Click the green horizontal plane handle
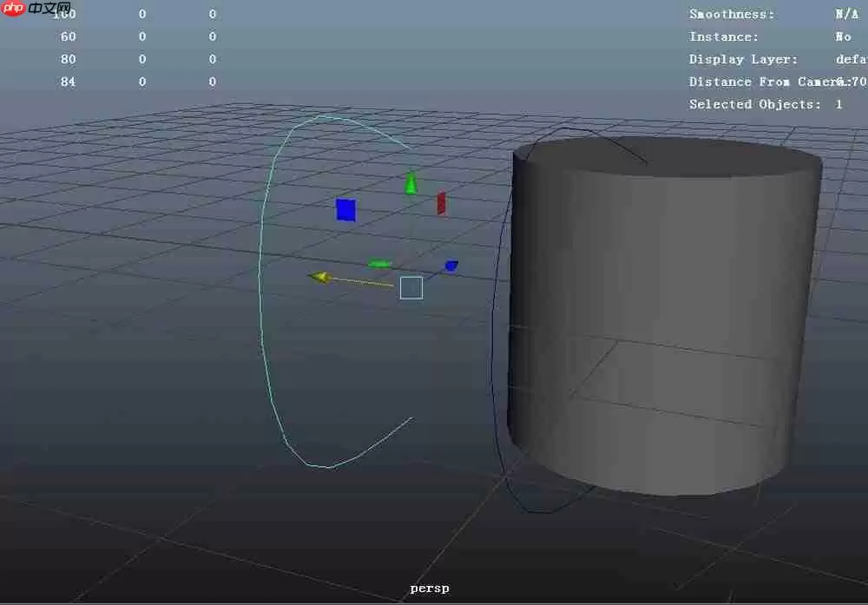868x605 pixels. [380, 263]
